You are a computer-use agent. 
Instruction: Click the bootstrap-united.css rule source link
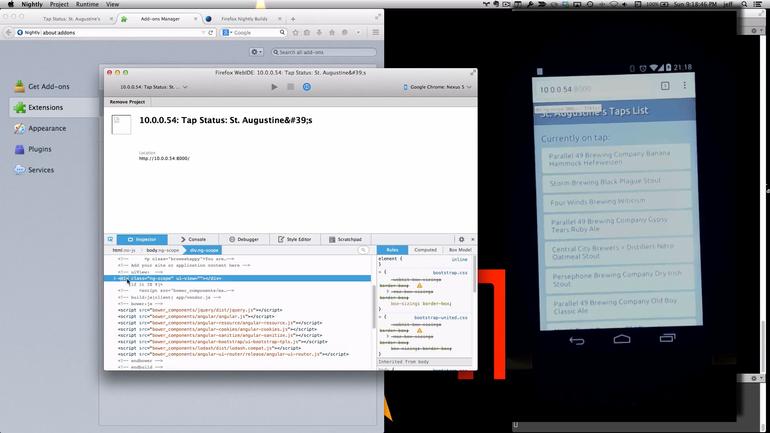[440, 318]
